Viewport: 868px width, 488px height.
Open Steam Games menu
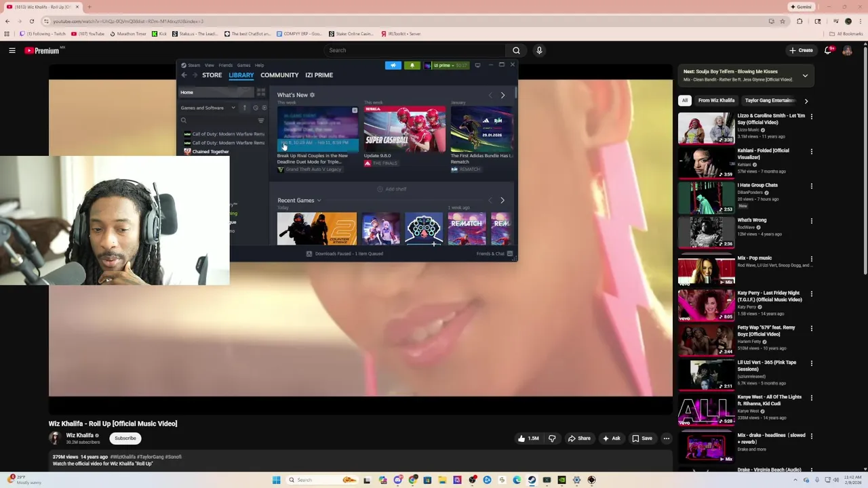[x=243, y=65]
